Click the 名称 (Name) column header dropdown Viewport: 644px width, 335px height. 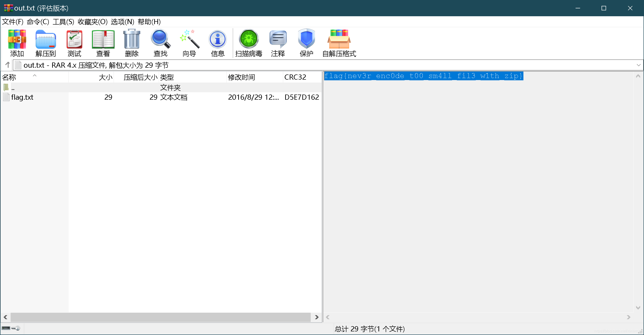[x=35, y=77]
